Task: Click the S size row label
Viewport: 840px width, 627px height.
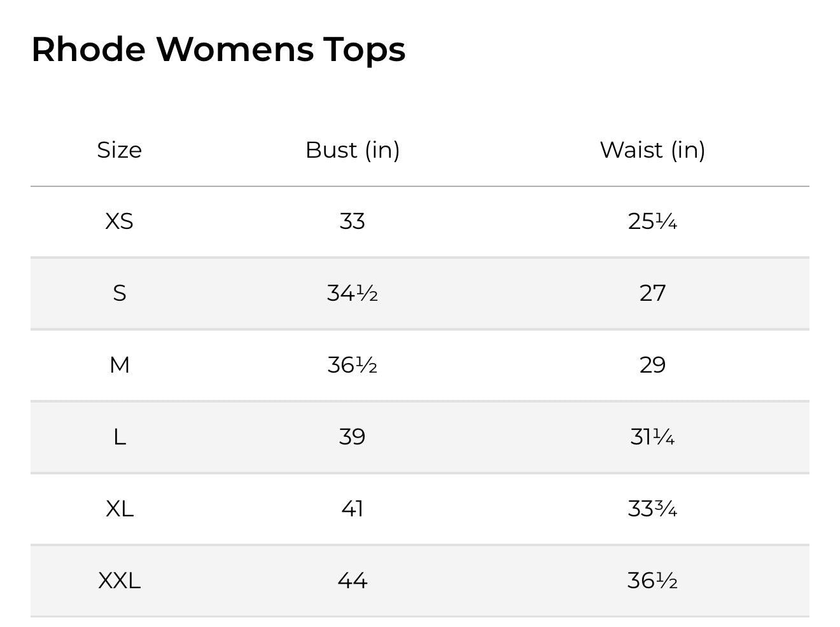Action: coord(119,293)
